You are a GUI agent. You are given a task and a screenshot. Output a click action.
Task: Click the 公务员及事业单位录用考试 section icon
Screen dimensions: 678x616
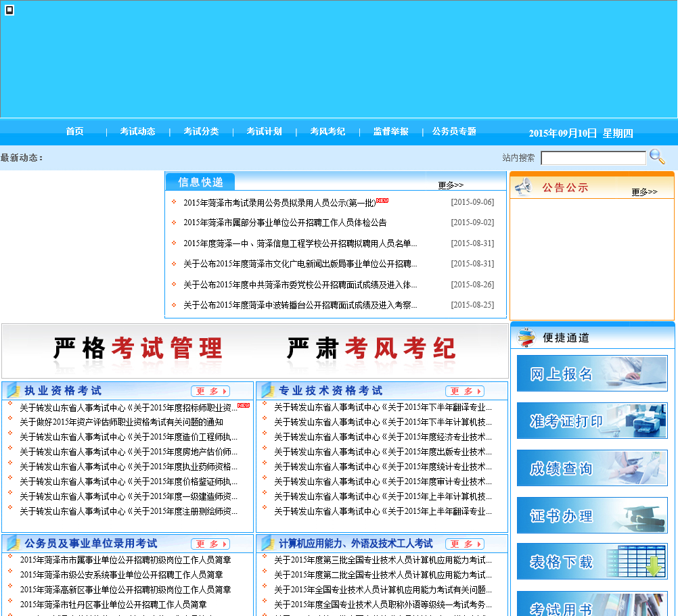click(x=14, y=543)
